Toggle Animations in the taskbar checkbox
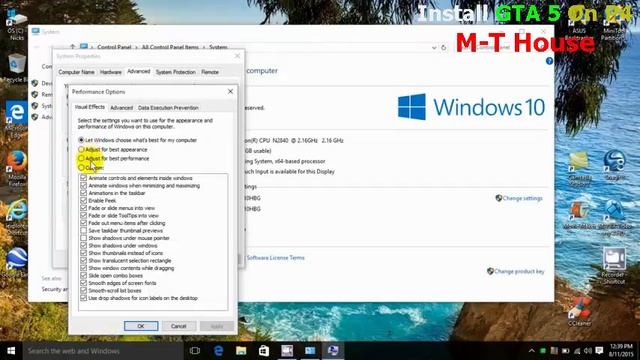The height and width of the screenshot is (360, 640). [84, 193]
